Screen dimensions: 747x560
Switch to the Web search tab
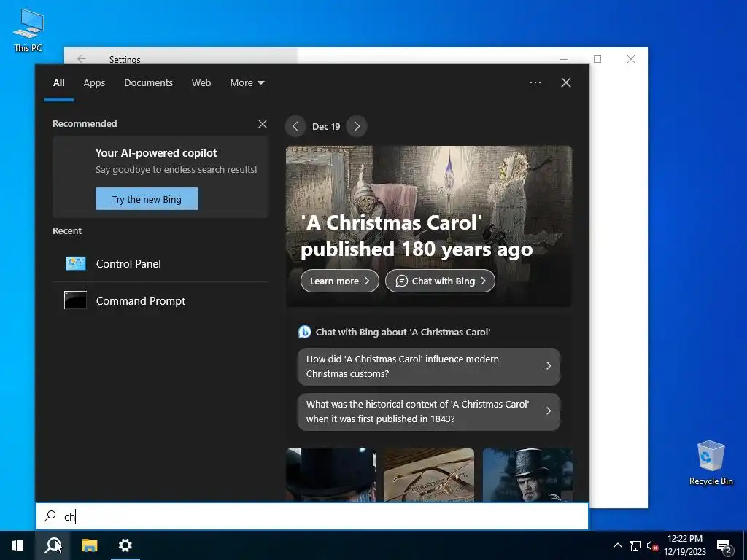(201, 83)
